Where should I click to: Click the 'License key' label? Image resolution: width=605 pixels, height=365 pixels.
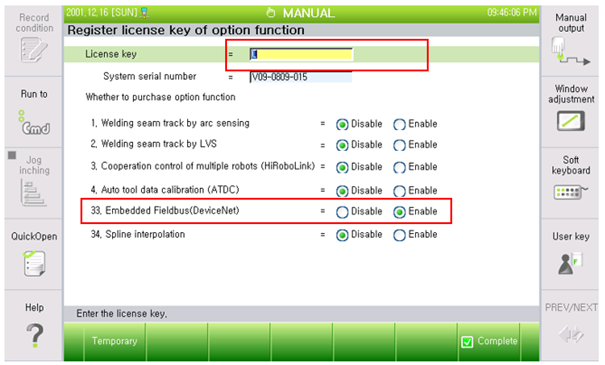(111, 54)
